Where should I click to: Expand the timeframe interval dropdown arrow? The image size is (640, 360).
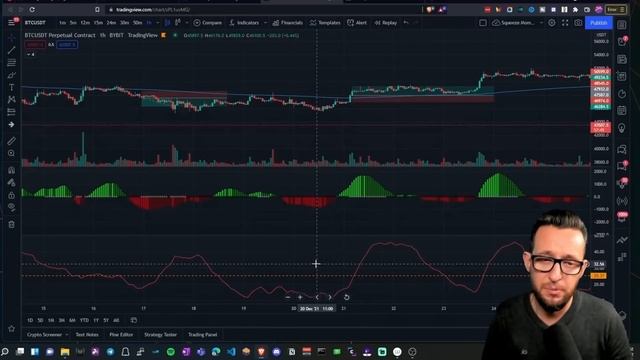click(158, 23)
